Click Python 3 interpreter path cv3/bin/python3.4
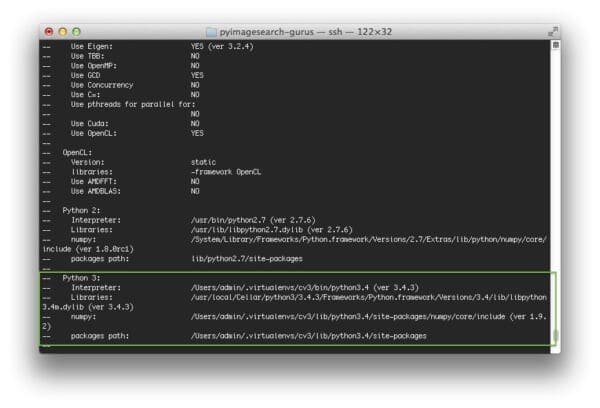This screenshot has height=408, width=600. coord(305,287)
